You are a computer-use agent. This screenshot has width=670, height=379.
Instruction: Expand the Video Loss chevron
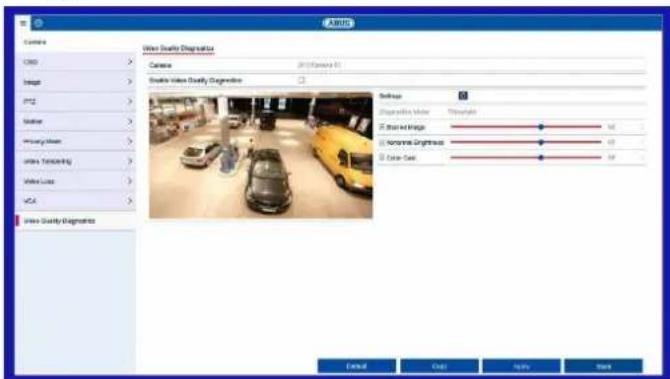(x=130, y=181)
